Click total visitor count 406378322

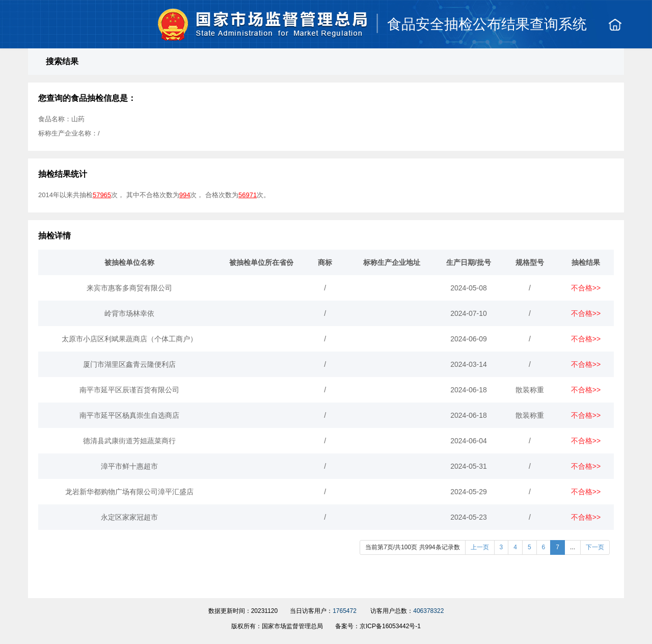pos(428,611)
